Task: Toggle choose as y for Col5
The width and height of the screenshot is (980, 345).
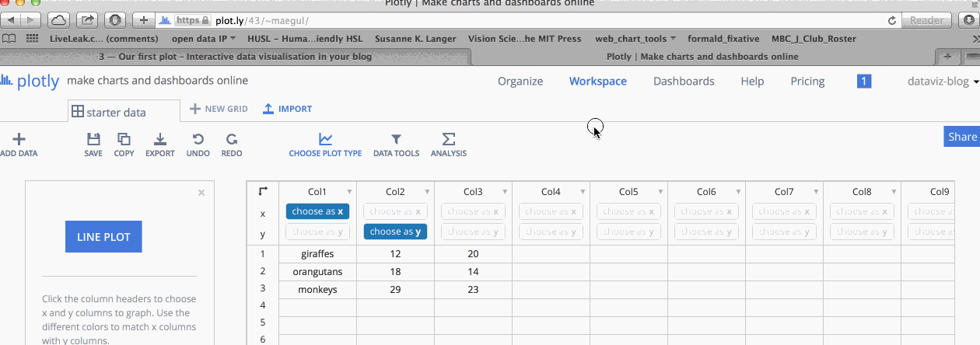Action: [628, 232]
